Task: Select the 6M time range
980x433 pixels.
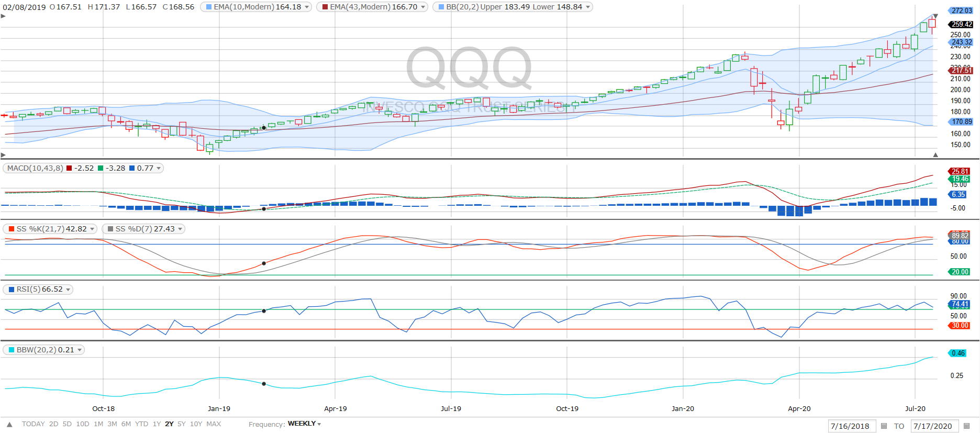Action: click(x=126, y=424)
